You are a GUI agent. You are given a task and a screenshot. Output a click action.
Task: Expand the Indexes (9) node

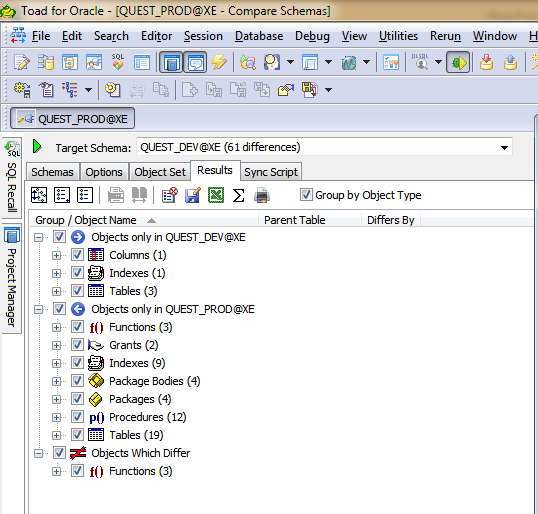click(x=56, y=363)
